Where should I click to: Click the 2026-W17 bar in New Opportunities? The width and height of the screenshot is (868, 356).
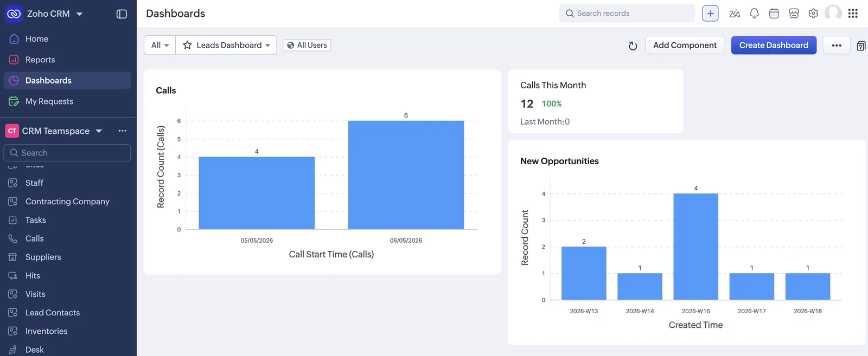[x=752, y=287]
